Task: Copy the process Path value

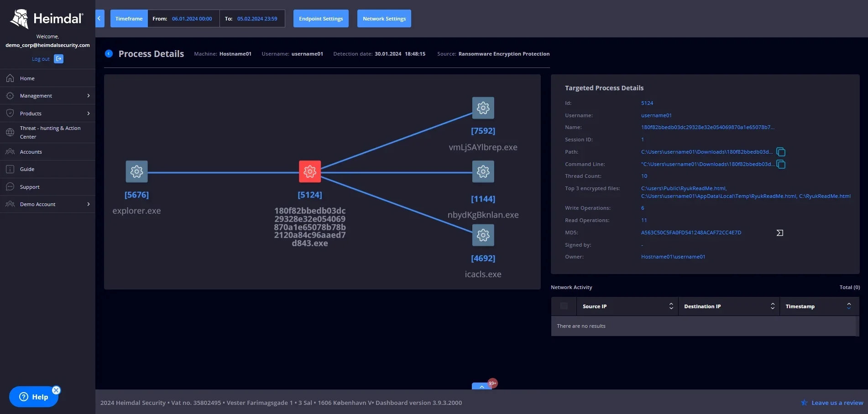Action: 781,152
